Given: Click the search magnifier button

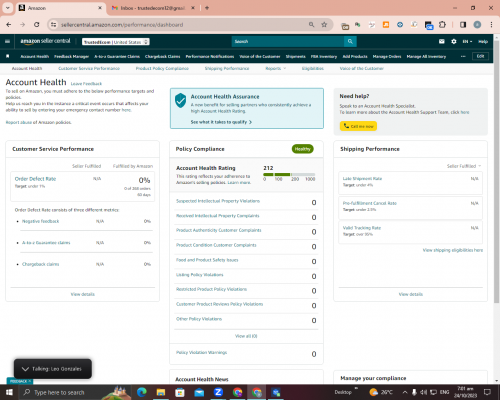Looking at the screenshot, I should point(350,41).
